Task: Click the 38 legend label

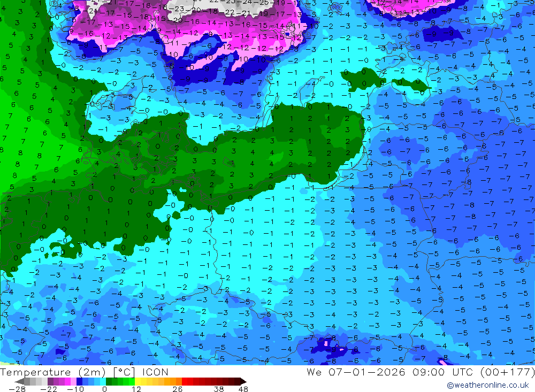Action: tap(219, 389)
